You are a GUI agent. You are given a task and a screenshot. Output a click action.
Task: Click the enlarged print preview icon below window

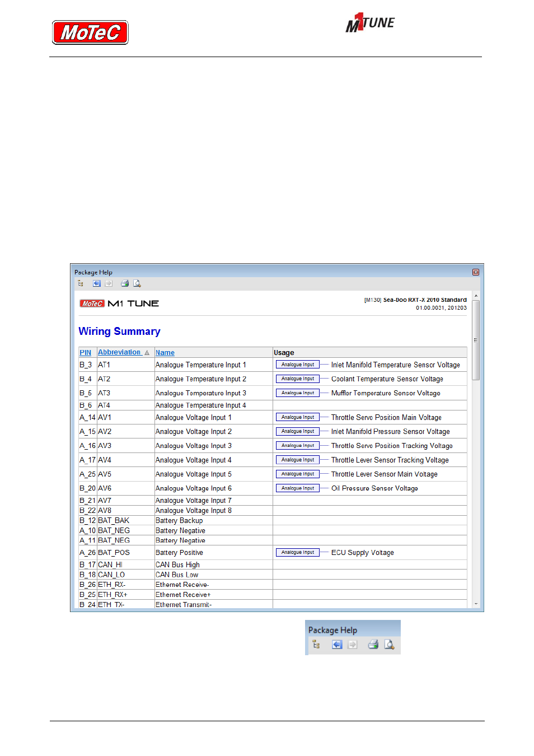pos(389,645)
